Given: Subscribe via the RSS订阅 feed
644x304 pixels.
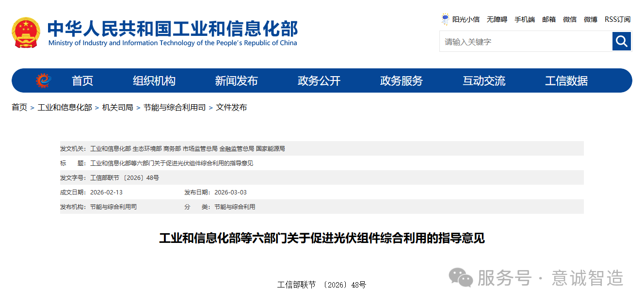Looking at the screenshot, I should [617, 19].
